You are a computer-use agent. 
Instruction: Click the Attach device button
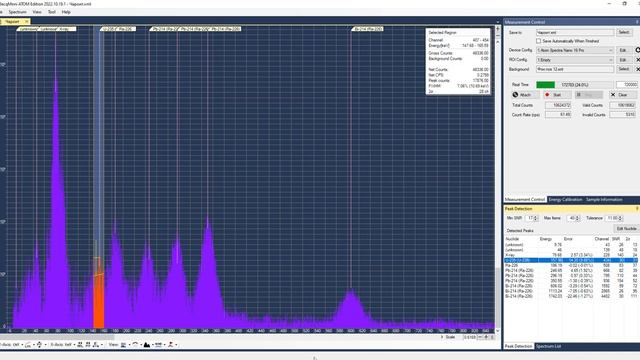(525, 95)
